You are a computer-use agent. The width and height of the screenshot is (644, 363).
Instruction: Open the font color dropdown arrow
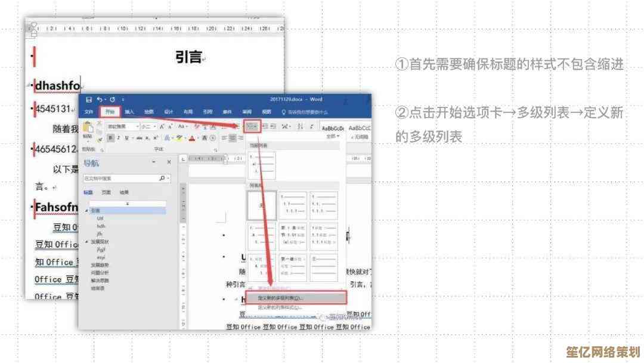[198, 139]
